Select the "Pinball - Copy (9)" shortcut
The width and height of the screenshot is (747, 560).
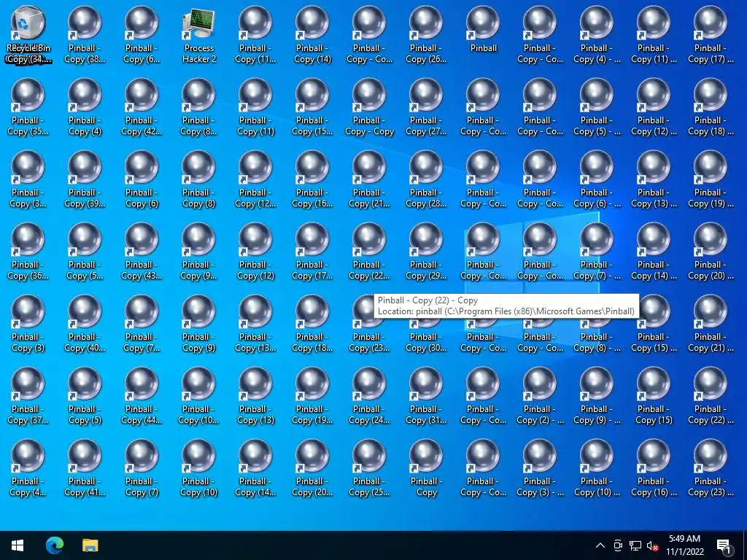click(x=198, y=324)
